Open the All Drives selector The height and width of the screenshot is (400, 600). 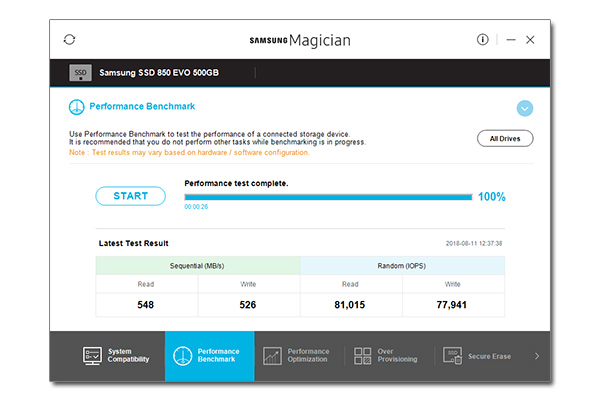505,138
